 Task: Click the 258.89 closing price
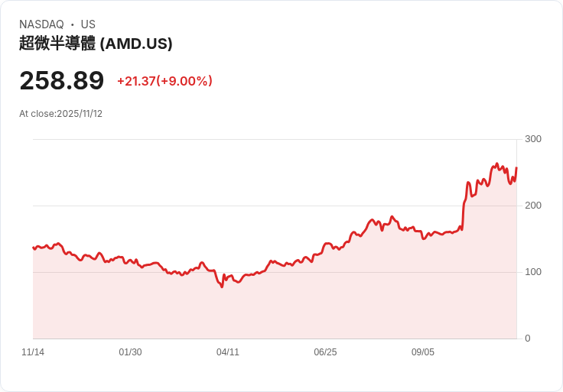point(61,80)
